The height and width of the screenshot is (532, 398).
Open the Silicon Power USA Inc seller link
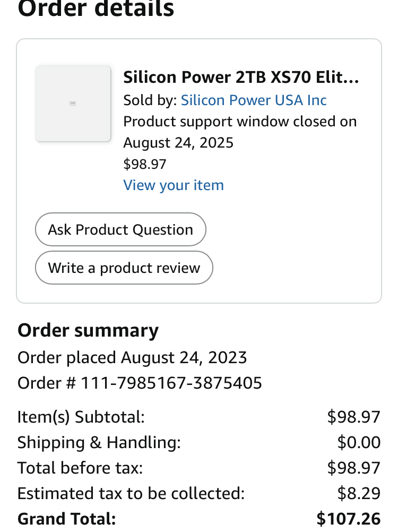pyautogui.click(x=254, y=100)
